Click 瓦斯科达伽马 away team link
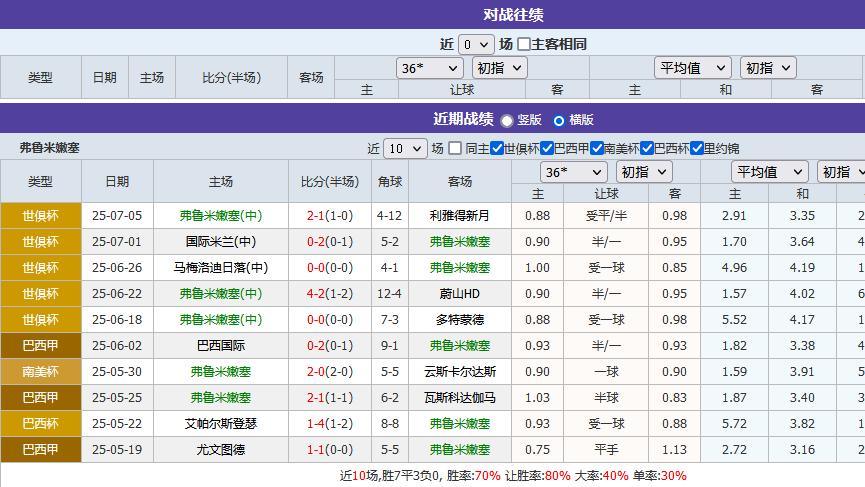This screenshot has width=865, height=487. click(460, 397)
